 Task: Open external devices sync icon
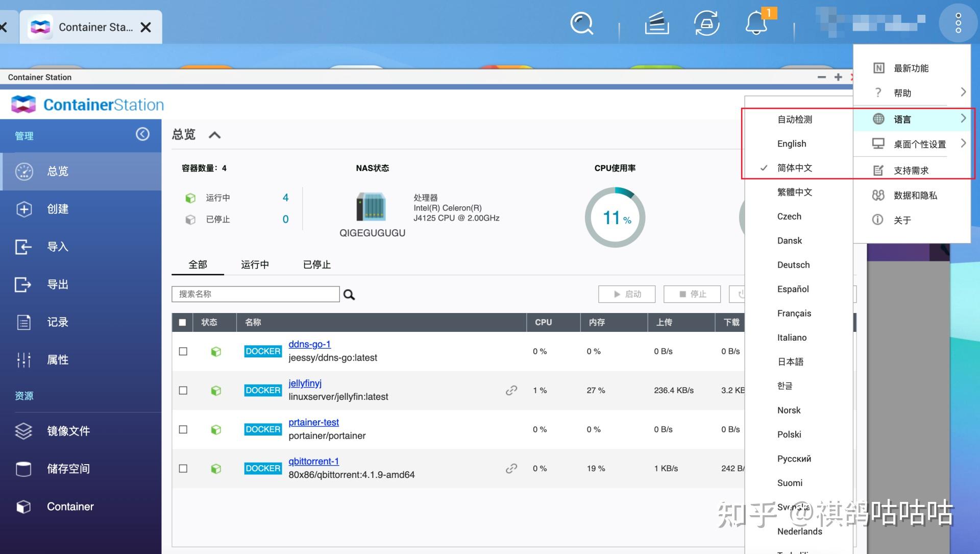(706, 23)
